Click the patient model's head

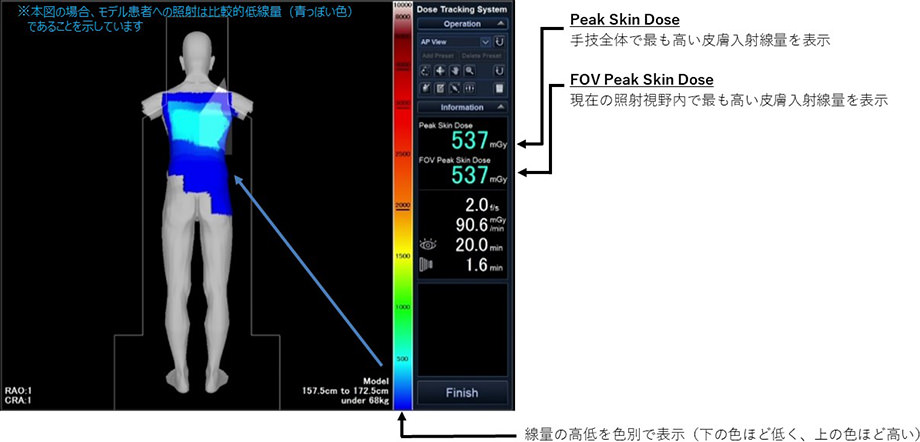[x=197, y=50]
